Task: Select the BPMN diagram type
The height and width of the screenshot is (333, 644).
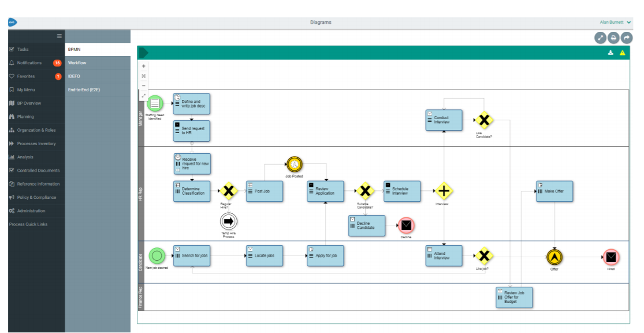Action: coord(98,49)
